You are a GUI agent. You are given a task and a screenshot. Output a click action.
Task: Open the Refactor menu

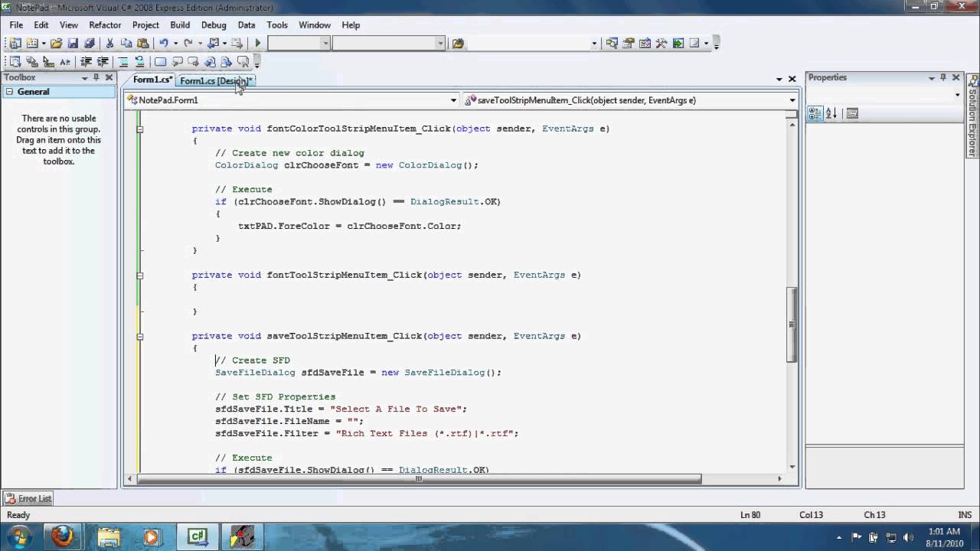coord(105,24)
